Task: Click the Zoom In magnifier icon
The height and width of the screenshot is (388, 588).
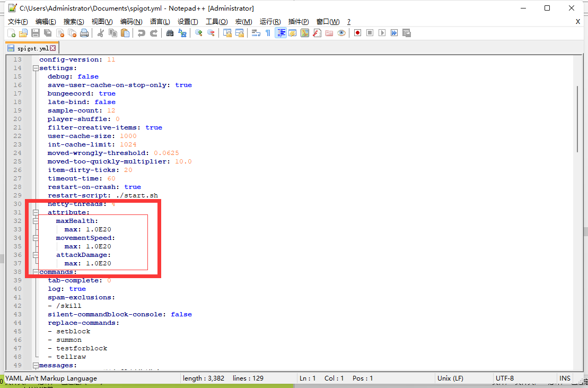Action: tap(199, 33)
